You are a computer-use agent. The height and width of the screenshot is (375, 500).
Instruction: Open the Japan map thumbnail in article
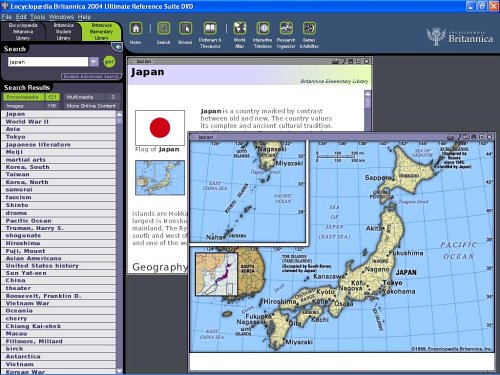pyautogui.click(x=160, y=178)
